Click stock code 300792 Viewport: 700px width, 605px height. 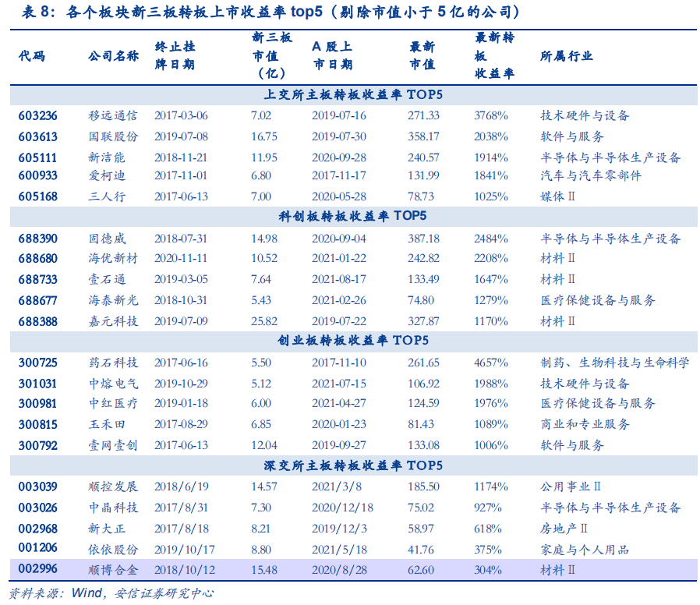click(38, 446)
